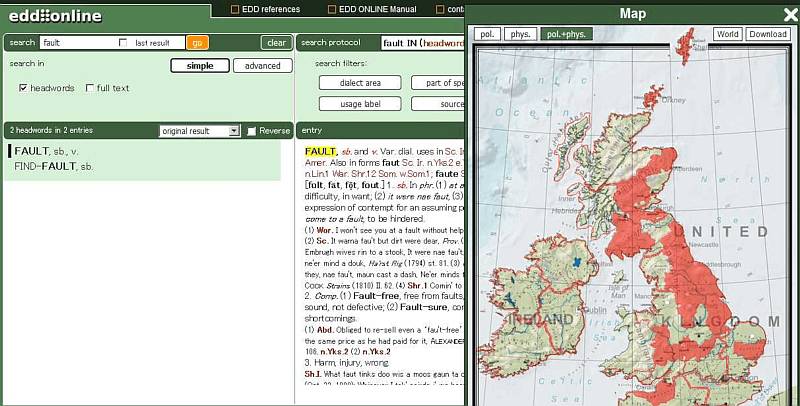Image resolution: width=800 pixels, height=406 pixels.
Task: Open the usage label filter
Action: click(360, 104)
